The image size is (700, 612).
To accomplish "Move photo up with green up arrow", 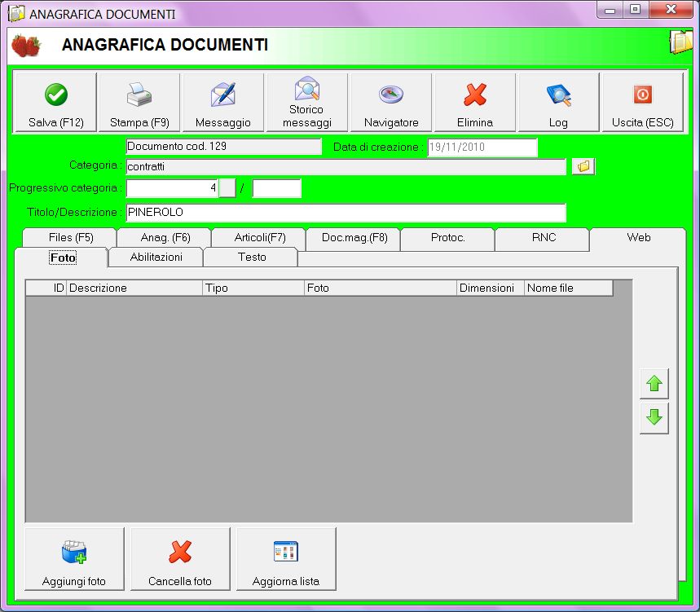I will tap(654, 384).
